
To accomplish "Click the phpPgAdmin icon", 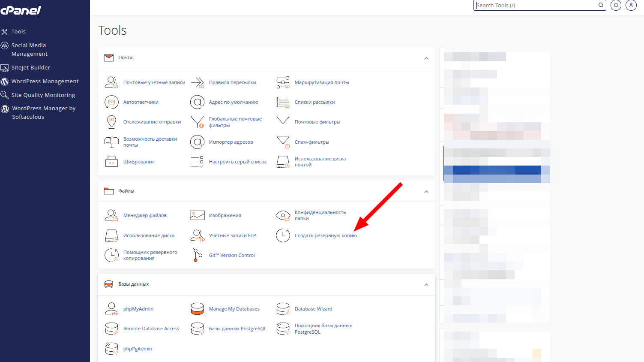I will pyautogui.click(x=111, y=349).
